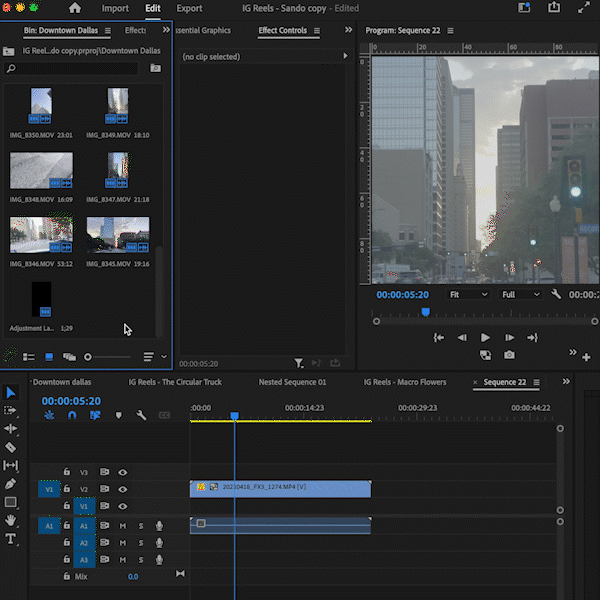Choose the Hand tool
Viewport: 600px width, 600px height.
point(11,520)
